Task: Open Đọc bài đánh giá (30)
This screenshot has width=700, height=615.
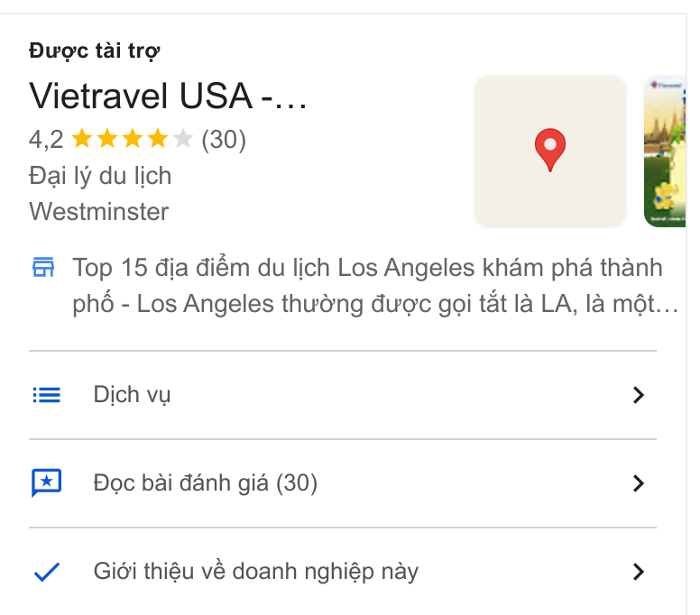Action: [343, 483]
